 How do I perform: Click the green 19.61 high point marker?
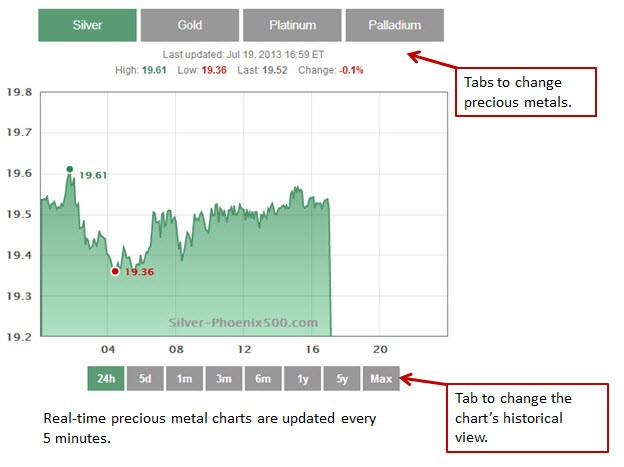[69, 169]
